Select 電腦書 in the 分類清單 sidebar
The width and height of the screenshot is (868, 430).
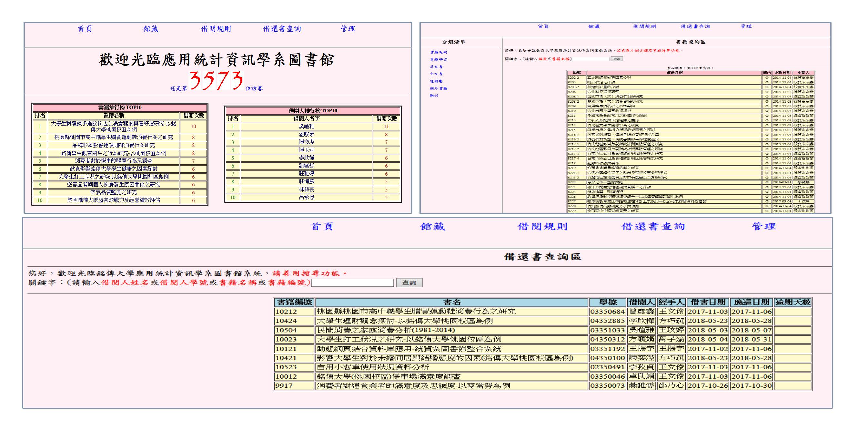(x=436, y=81)
